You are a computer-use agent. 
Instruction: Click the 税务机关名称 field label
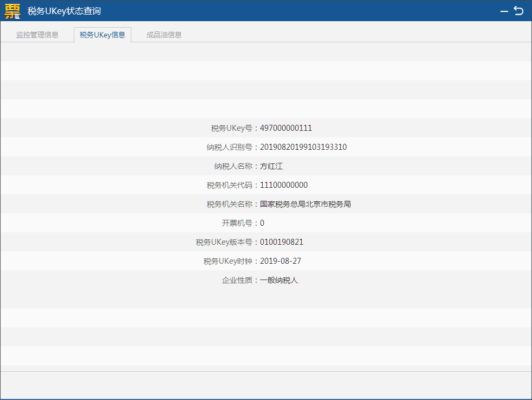click(230, 204)
